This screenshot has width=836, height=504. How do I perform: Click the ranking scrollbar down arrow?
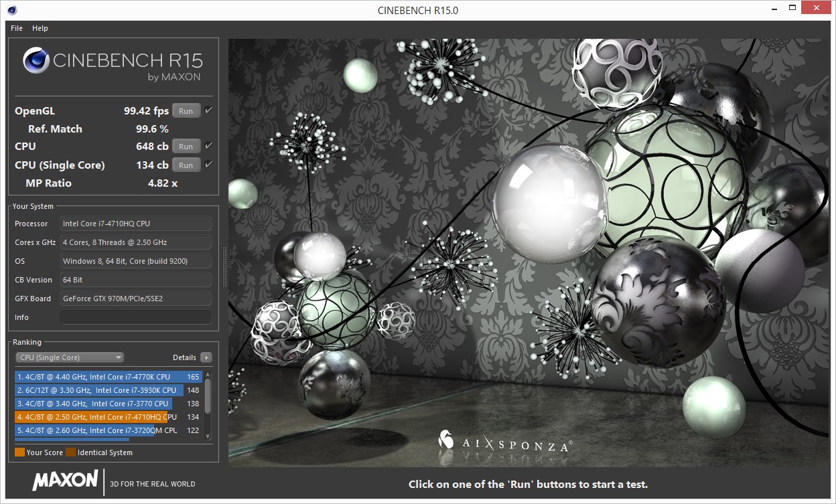coord(208,436)
